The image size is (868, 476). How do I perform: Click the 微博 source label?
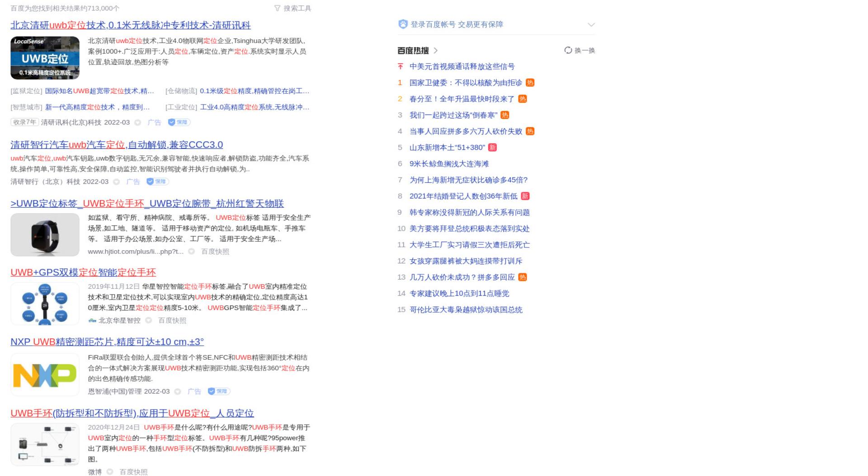(95, 472)
